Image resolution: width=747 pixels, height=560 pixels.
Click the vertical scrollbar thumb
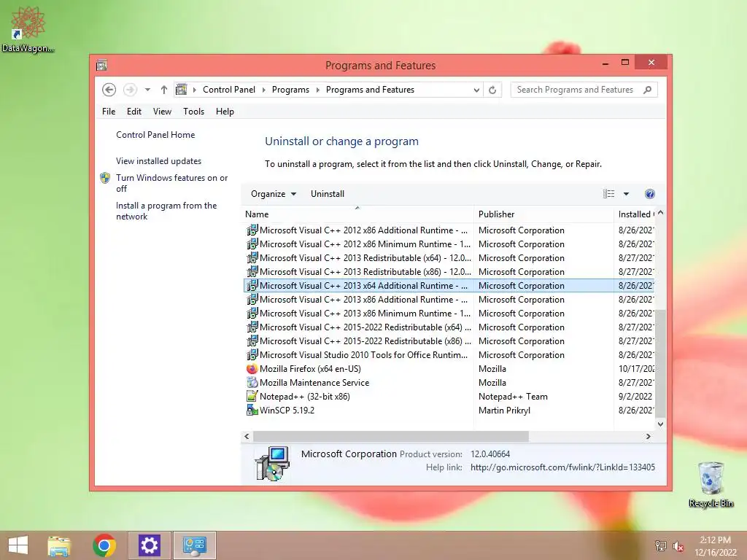coord(660,363)
